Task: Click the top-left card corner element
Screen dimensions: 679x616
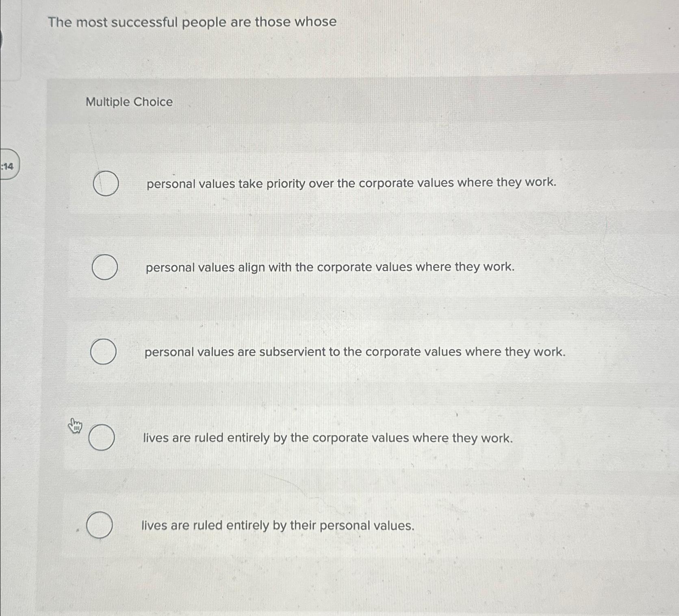Action: tap(16, 41)
